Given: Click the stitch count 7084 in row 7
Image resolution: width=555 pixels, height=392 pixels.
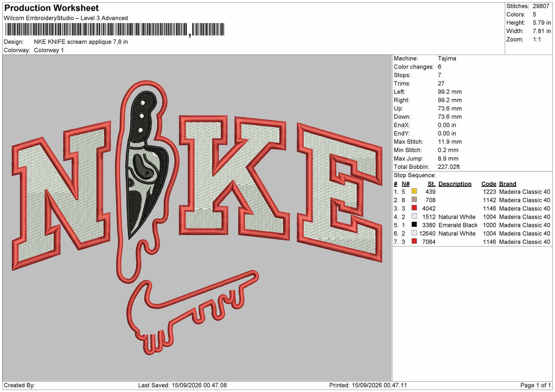Looking at the screenshot, I should click(429, 241).
